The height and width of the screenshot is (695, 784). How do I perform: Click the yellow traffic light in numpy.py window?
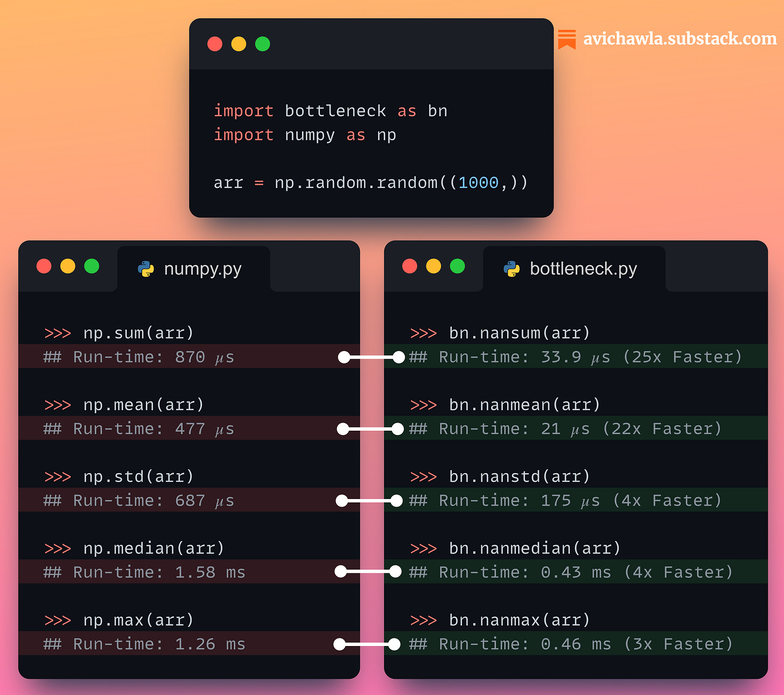click(68, 265)
